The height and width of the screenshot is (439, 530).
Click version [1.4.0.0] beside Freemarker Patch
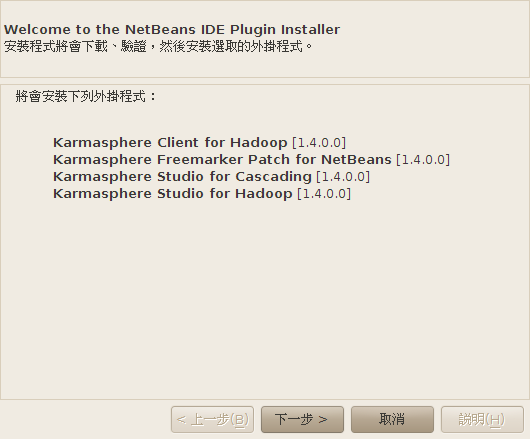[x=423, y=160]
